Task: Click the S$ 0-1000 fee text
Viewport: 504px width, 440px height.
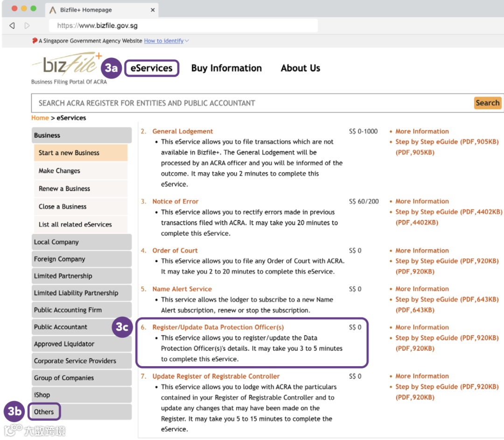Action: pos(363,131)
